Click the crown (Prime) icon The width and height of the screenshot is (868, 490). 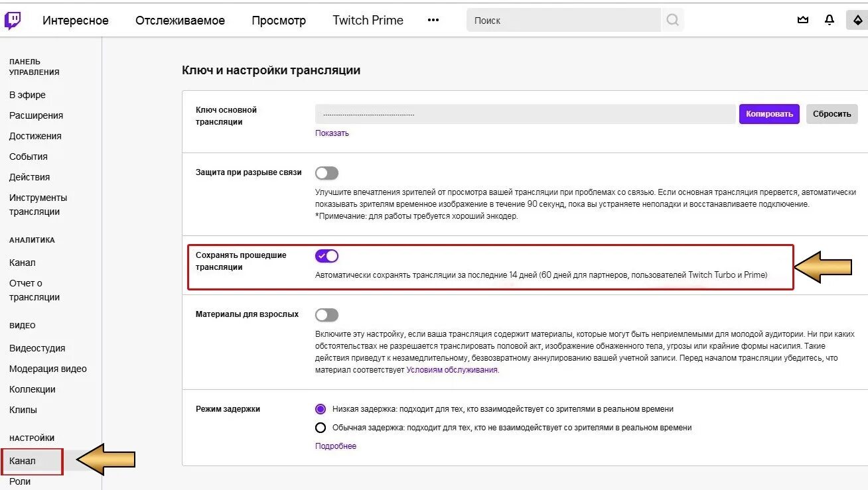click(x=802, y=19)
